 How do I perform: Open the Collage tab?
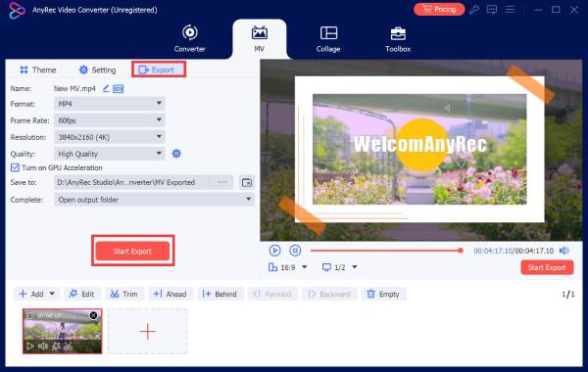[x=328, y=38]
